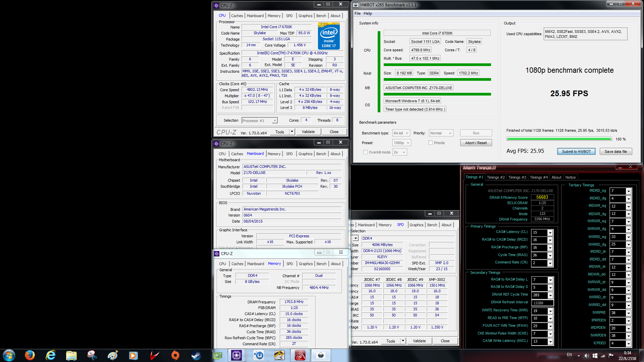Open CAS# Latency (CL) dropdown in MemTweakIt
Viewport: 644px width, 362px height.
point(550,233)
